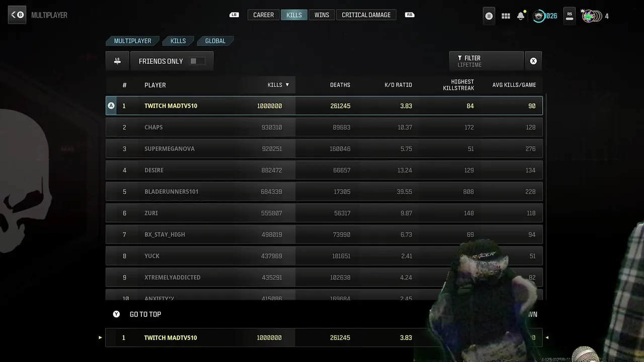The height and width of the screenshot is (362, 644).
Task: Switch to the Wins tab
Action: click(321, 15)
